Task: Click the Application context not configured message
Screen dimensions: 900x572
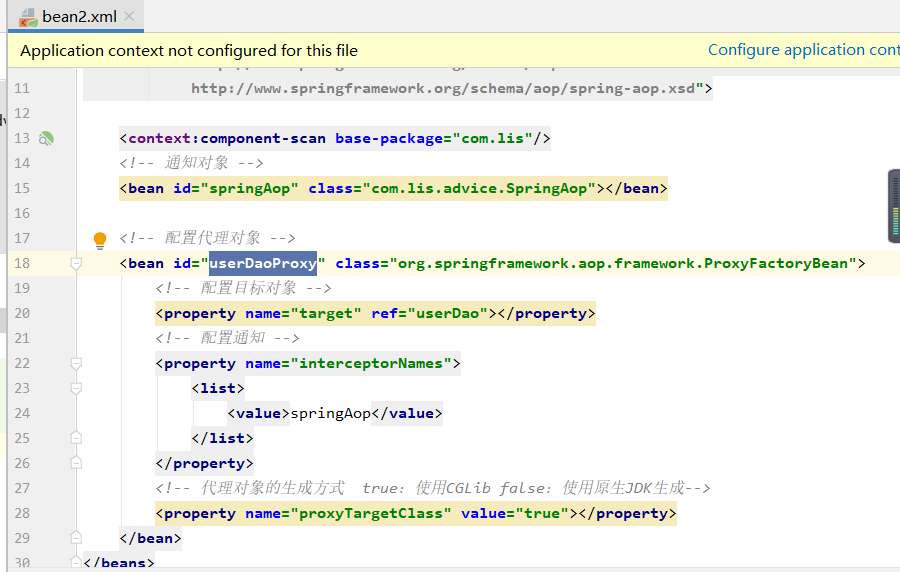Action: 189,50
